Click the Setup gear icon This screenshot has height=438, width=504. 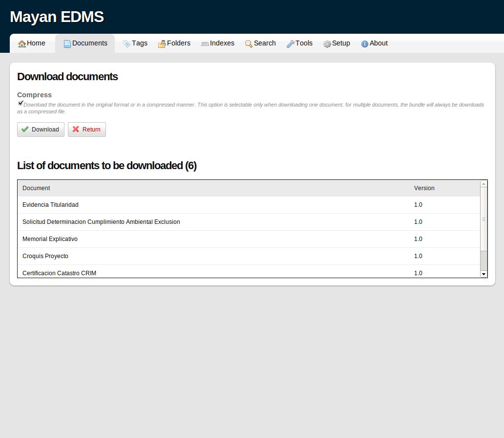[326, 44]
